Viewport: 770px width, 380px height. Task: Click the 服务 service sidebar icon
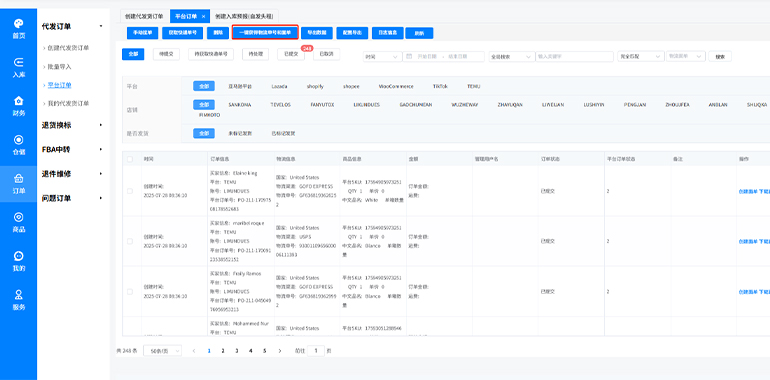pyautogui.click(x=18, y=295)
